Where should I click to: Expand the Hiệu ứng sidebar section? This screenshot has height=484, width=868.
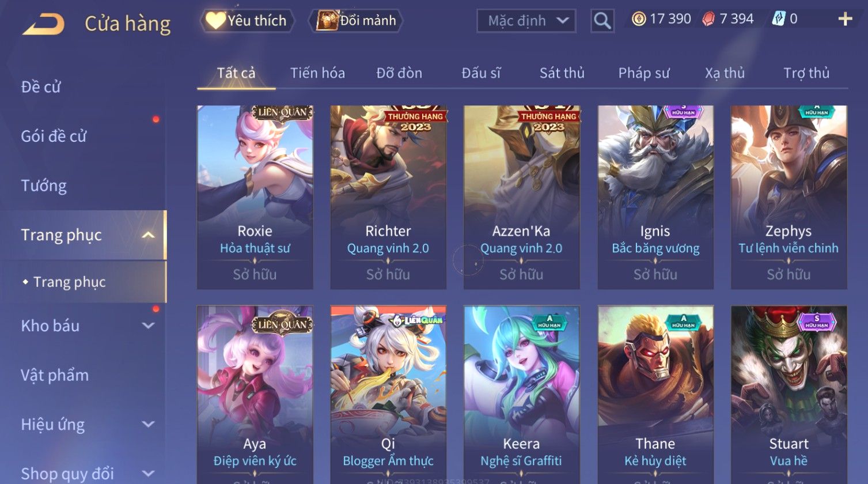point(148,425)
